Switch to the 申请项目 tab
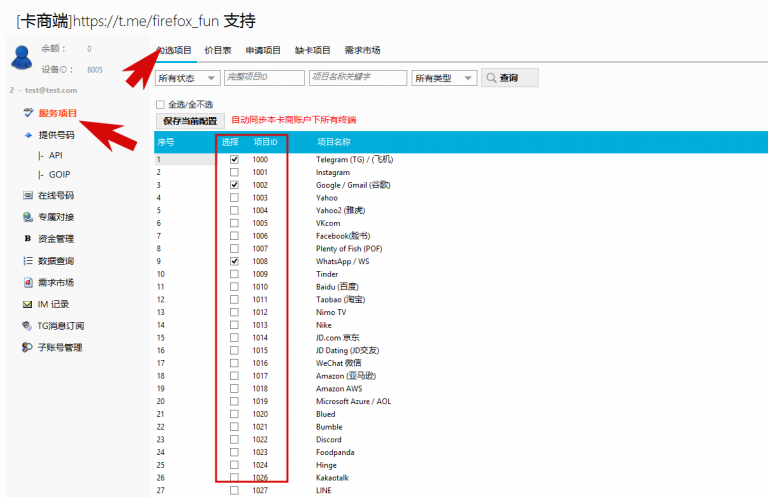The height and width of the screenshot is (497, 768). (263, 50)
